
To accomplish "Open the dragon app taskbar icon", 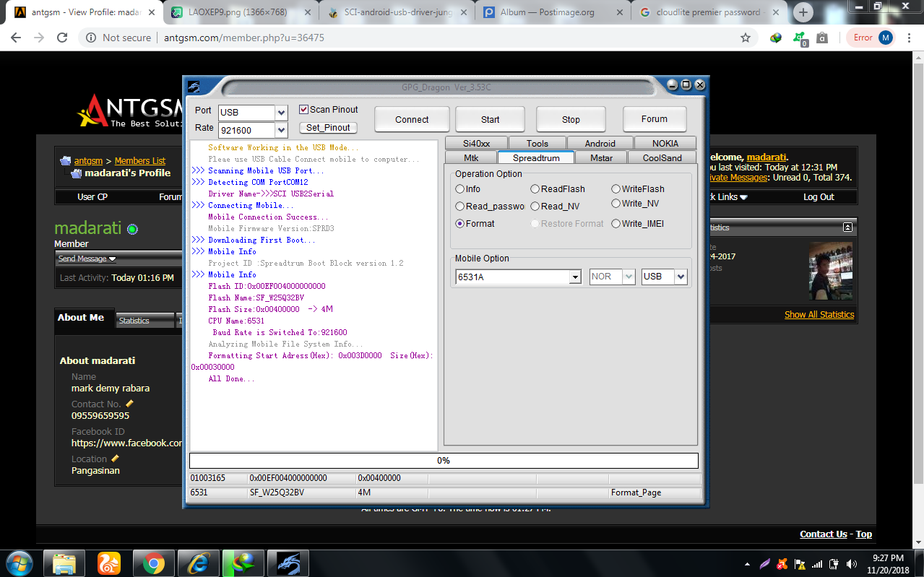I will (288, 563).
